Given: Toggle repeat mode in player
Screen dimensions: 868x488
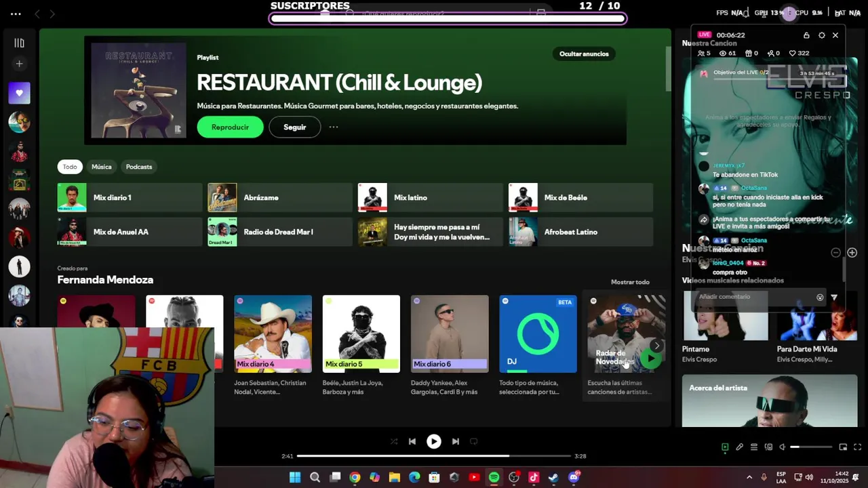Looking at the screenshot, I should coord(474,441).
